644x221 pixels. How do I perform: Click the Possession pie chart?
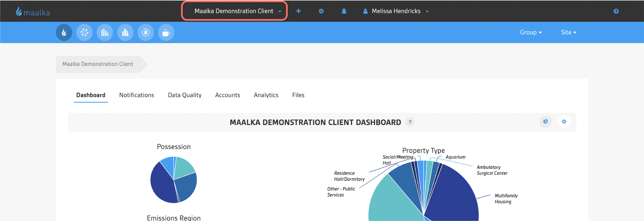(174, 180)
